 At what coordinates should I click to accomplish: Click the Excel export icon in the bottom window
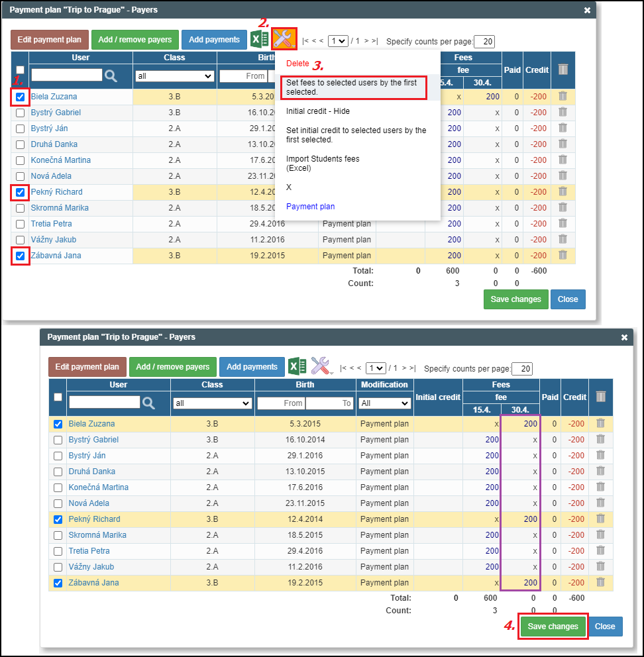297,366
